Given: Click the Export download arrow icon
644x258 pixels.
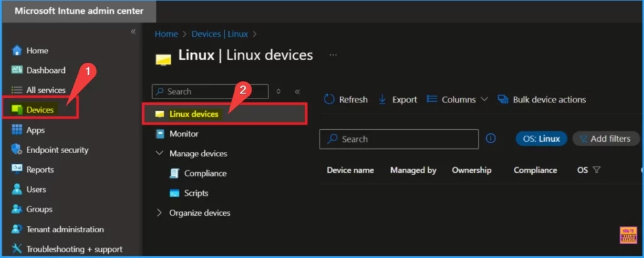Looking at the screenshot, I should pos(382,99).
